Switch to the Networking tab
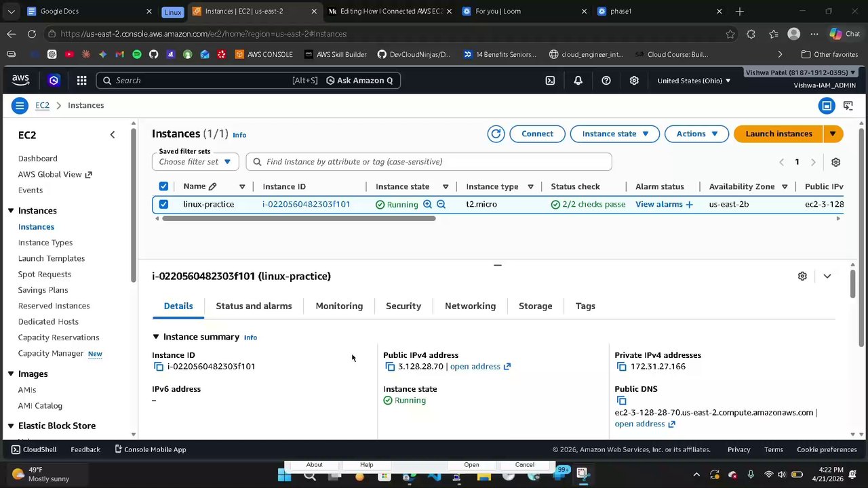Screen dimensions: 868x488 tap(470, 306)
